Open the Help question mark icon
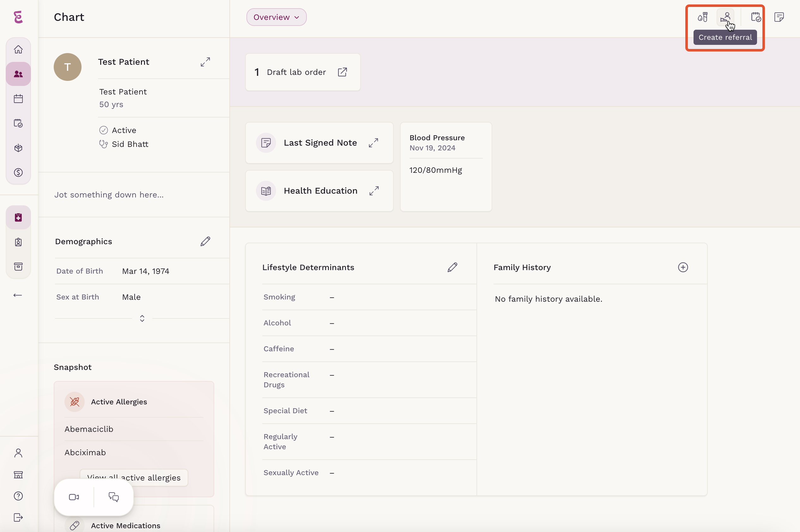Viewport: 800px width, 532px height. (18, 496)
